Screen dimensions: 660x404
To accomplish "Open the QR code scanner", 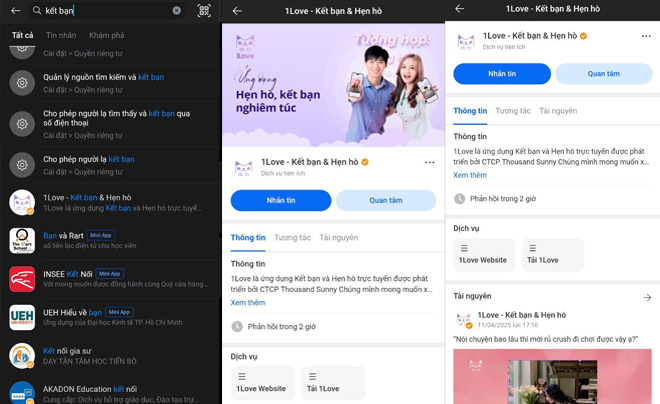I will 204,11.
